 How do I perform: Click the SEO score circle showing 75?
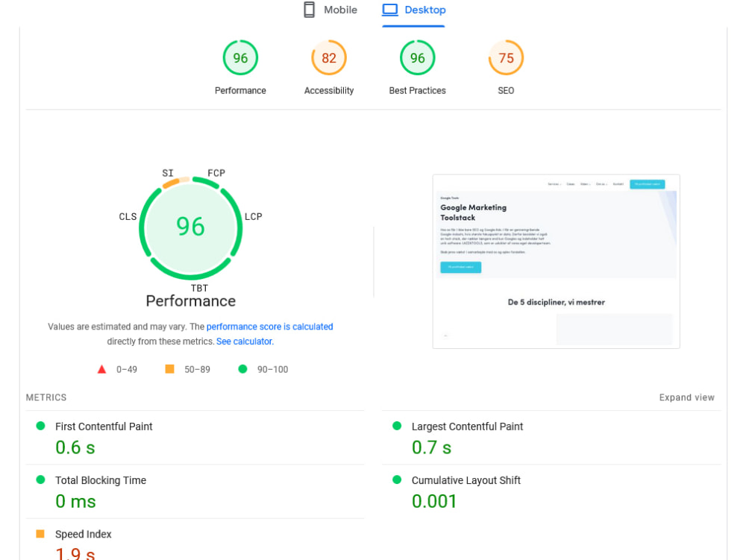[x=506, y=57]
